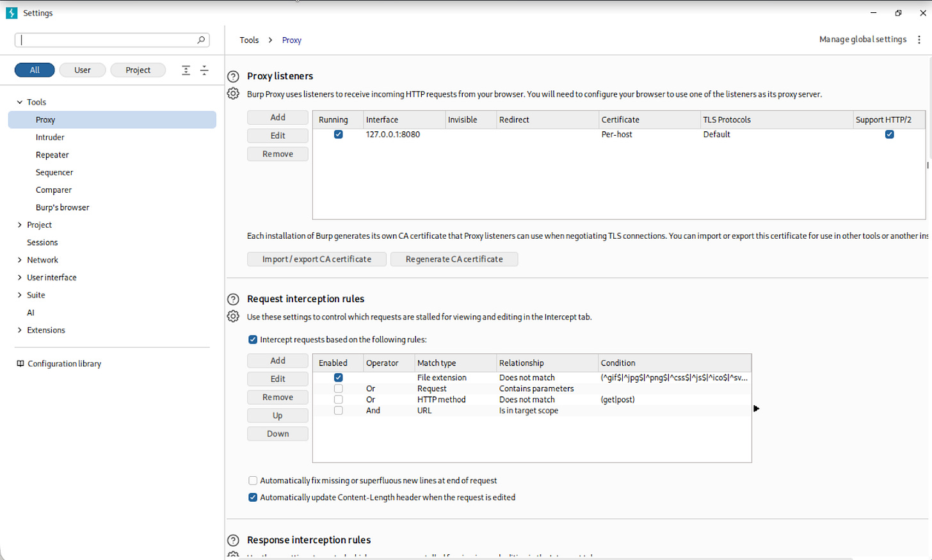This screenshot has height=560, width=932.
Task: Expand the User interface tree node
Action: point(20,277)
